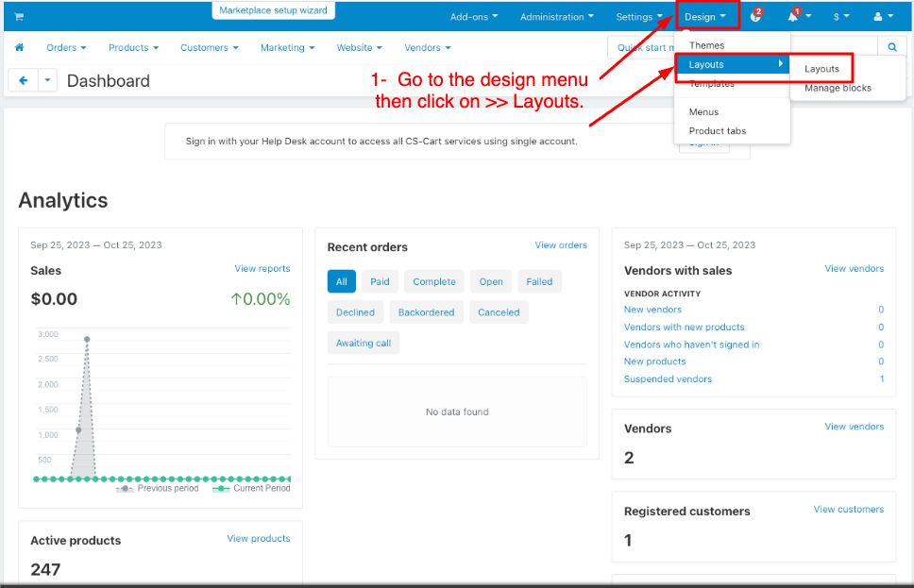Open the Add-ons menu
This screenshot has width=914, height=588.
point(474,17)
